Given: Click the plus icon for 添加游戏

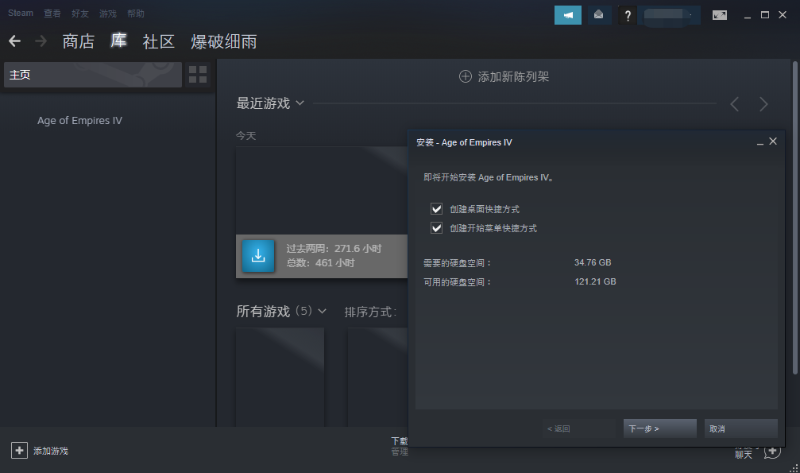Looking at the screenshot, I should 19,451.
